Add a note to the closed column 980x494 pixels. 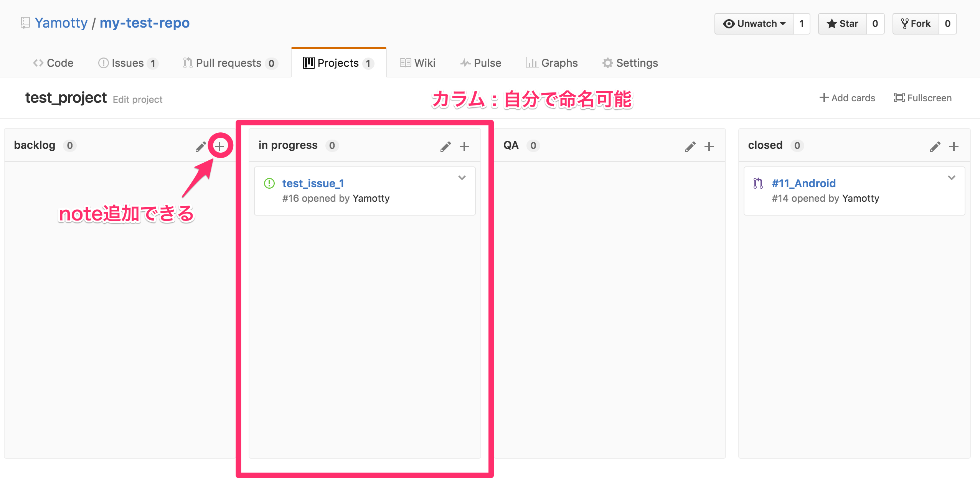pos(954,146)
